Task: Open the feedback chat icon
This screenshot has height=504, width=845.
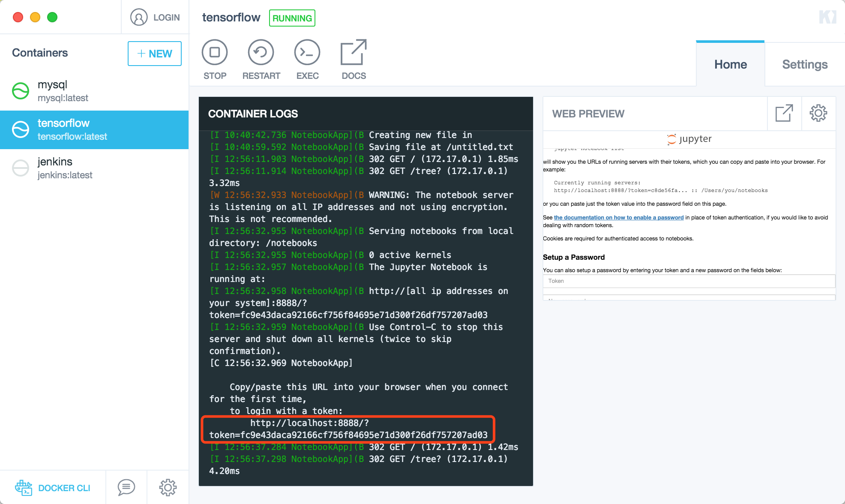Action: click(x=126, y=487)
